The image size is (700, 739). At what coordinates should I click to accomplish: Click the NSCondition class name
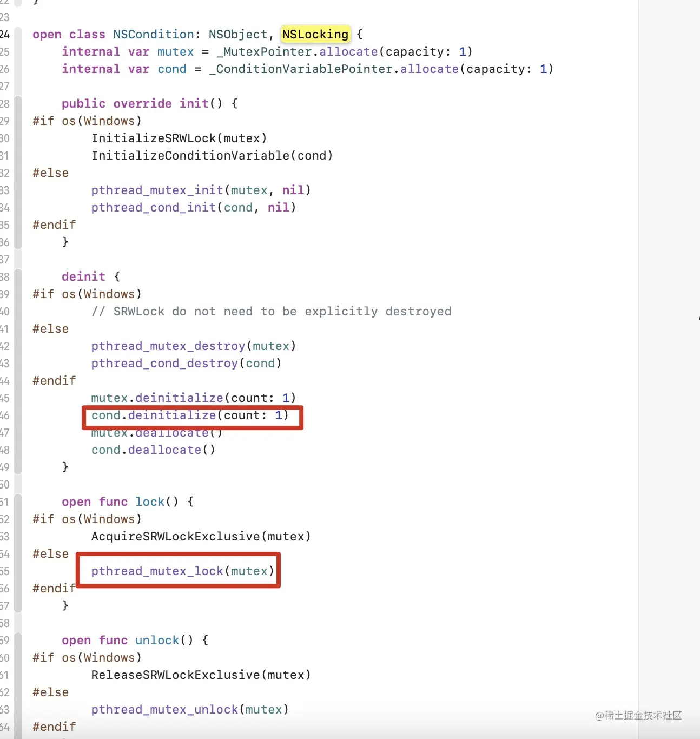click(x=153, y=34)
